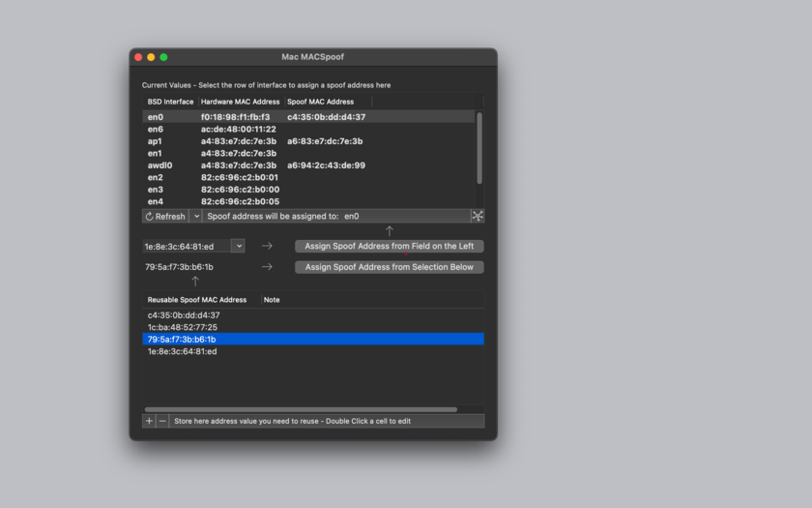Viewport: 812px width, 508px height.
Task: Add a reusable address with plus button
Action: [149, 421]
